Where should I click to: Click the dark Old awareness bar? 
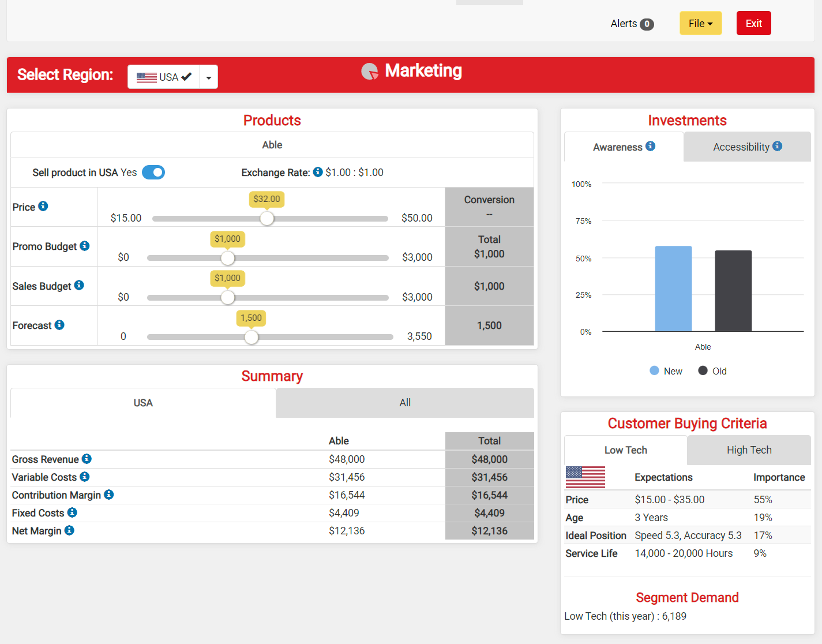coord(733,291)
